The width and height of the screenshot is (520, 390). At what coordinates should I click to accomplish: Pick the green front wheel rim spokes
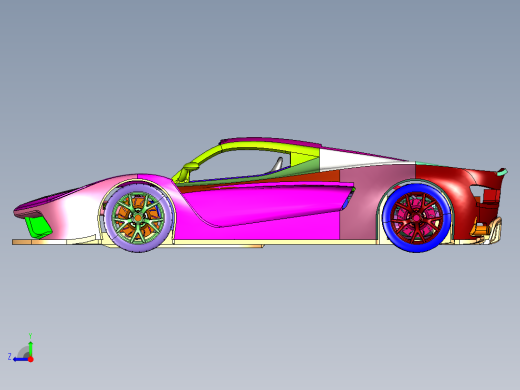(138, 218)
